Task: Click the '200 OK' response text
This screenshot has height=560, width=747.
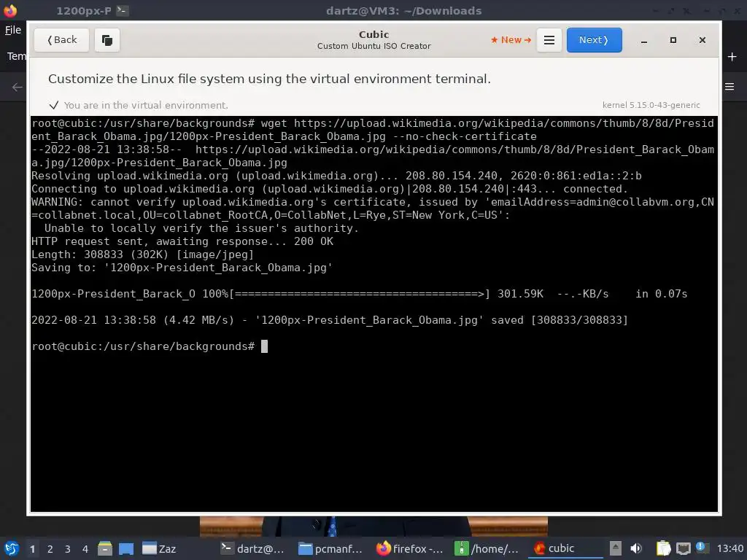Action: click(x=314, y=241)
